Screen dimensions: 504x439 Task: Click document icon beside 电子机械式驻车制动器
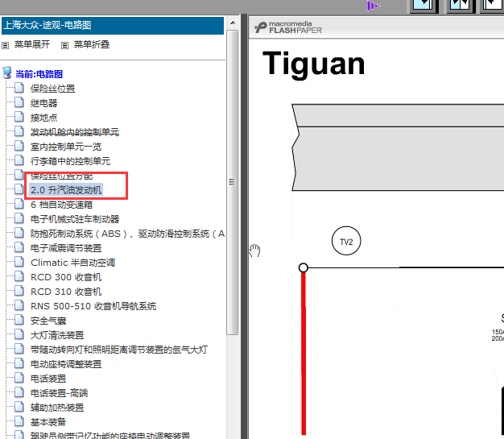(19, 218)
